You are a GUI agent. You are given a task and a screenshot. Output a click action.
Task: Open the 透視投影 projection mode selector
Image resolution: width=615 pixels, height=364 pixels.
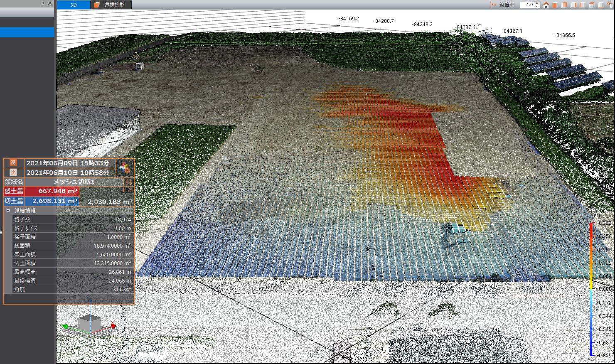(x=111, y=5)
